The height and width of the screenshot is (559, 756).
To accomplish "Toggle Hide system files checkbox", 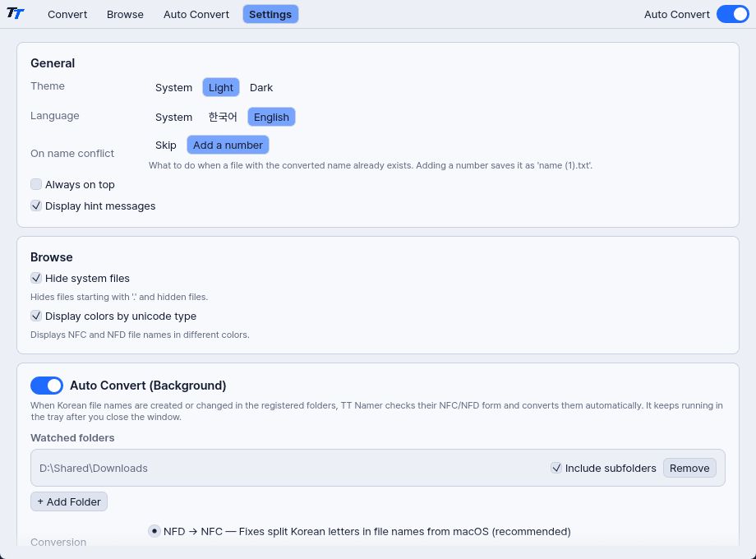I will coord(36,278).
